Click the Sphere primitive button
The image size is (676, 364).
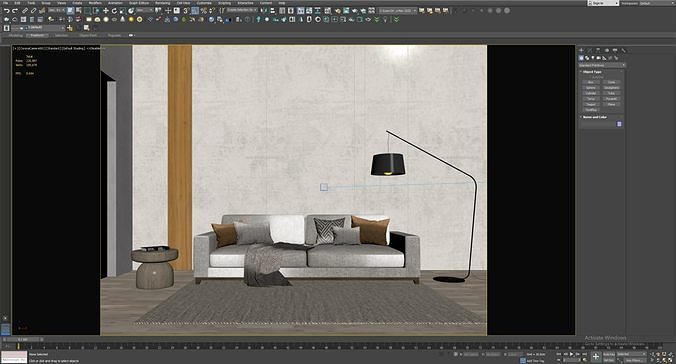click(591, 88)
